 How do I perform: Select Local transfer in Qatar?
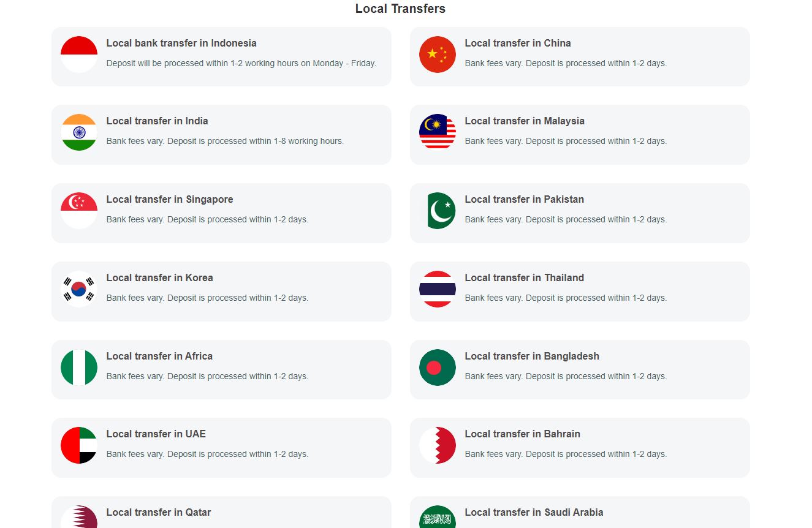pos(159,513)
